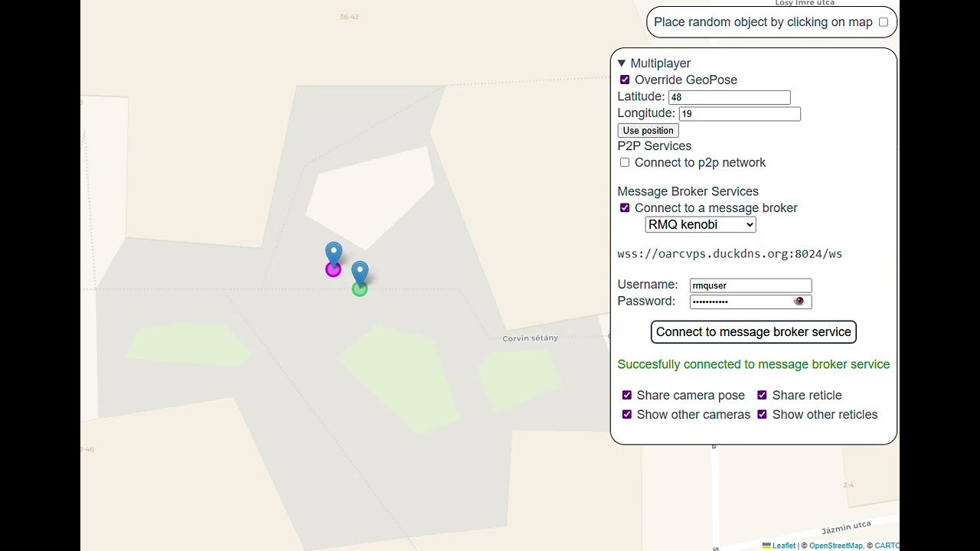Toggle Show other cameras checkbox
The width and height of the screenshot is (980, 551).
pyautogui.click(x=627, y=414)
